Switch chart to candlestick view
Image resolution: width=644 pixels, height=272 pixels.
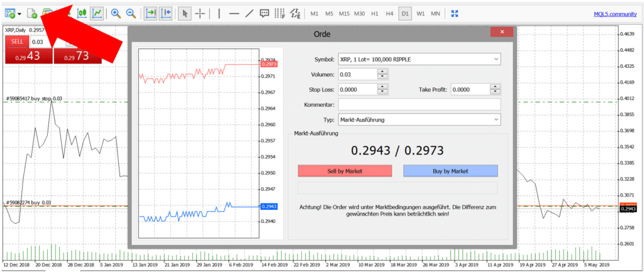tap(82, 13)
